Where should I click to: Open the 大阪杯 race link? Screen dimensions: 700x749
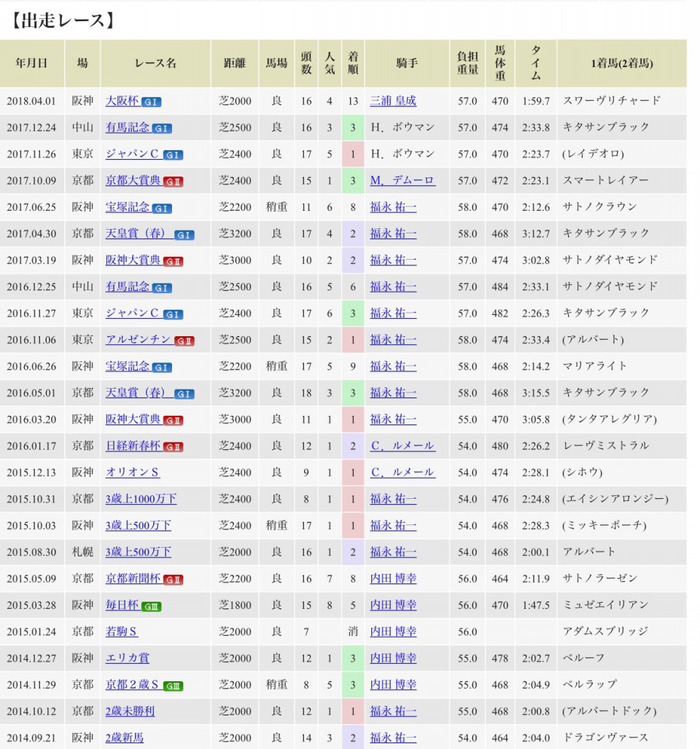pos(122,101)
